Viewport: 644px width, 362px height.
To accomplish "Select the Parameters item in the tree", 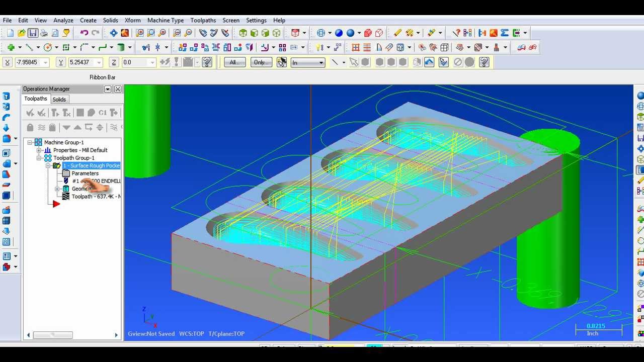I will [85, 173].
